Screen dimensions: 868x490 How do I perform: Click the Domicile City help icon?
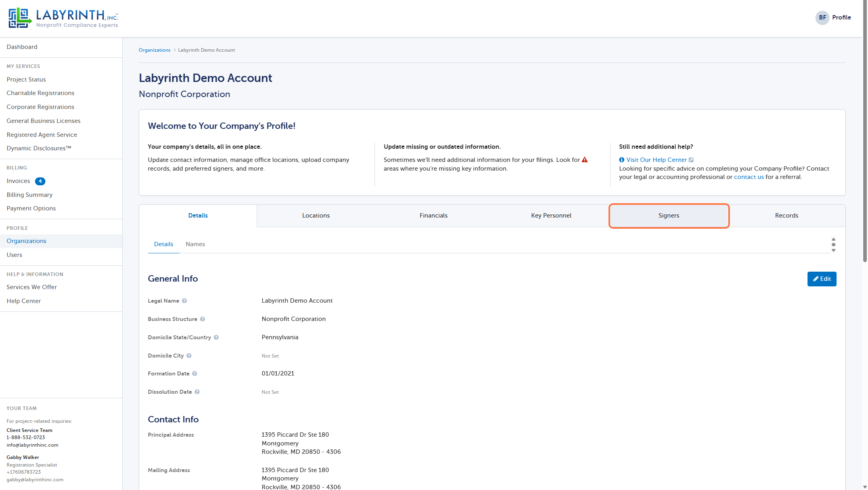pos(189,356)
